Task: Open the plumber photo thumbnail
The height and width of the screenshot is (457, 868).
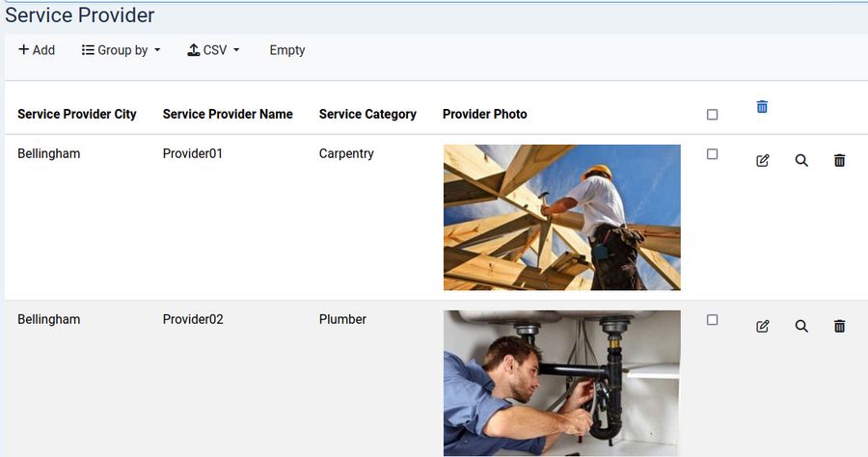Action: (561, 383)
